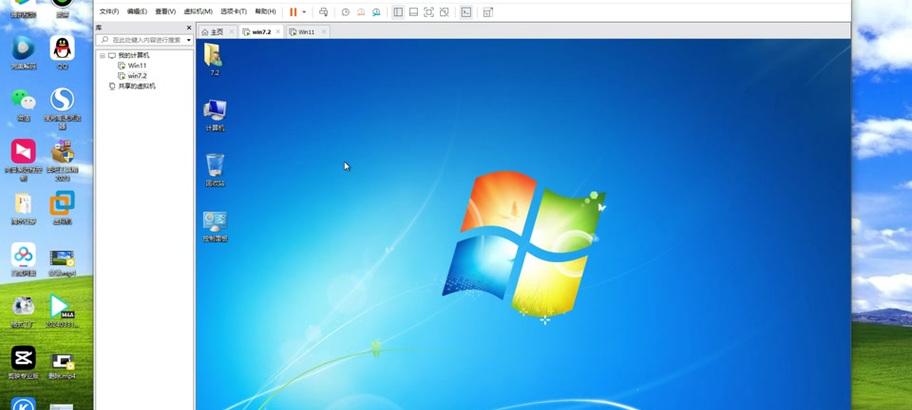The width and height of the screenshot is (912, 410).
Task: Open the dropdown arrow beside the pause button
Action: pos(304,12)
